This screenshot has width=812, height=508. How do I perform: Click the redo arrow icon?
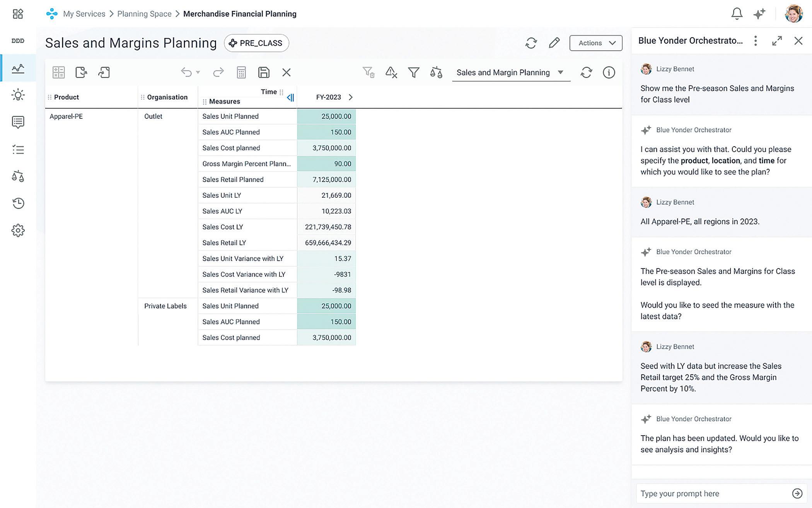(x=218, y=72)
